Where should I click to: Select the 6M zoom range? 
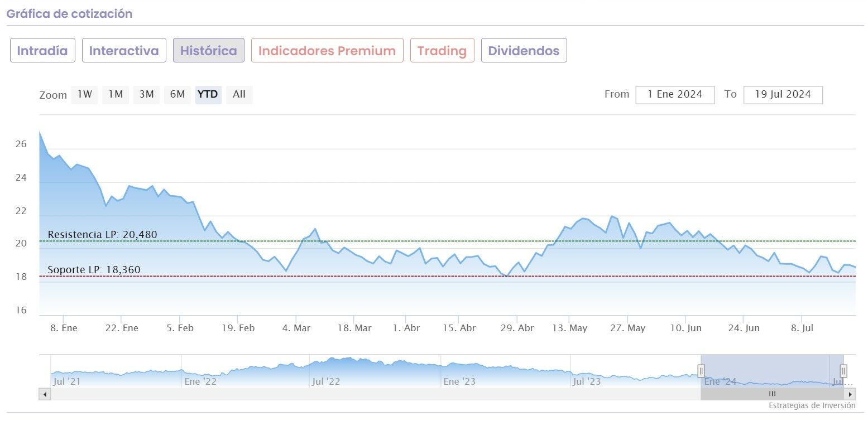[178, 95]
